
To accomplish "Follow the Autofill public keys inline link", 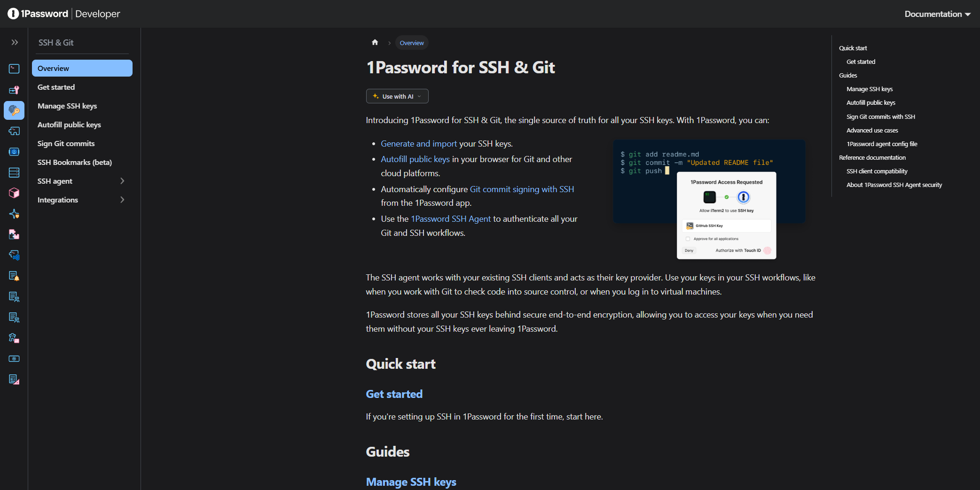I will (415, 159).
